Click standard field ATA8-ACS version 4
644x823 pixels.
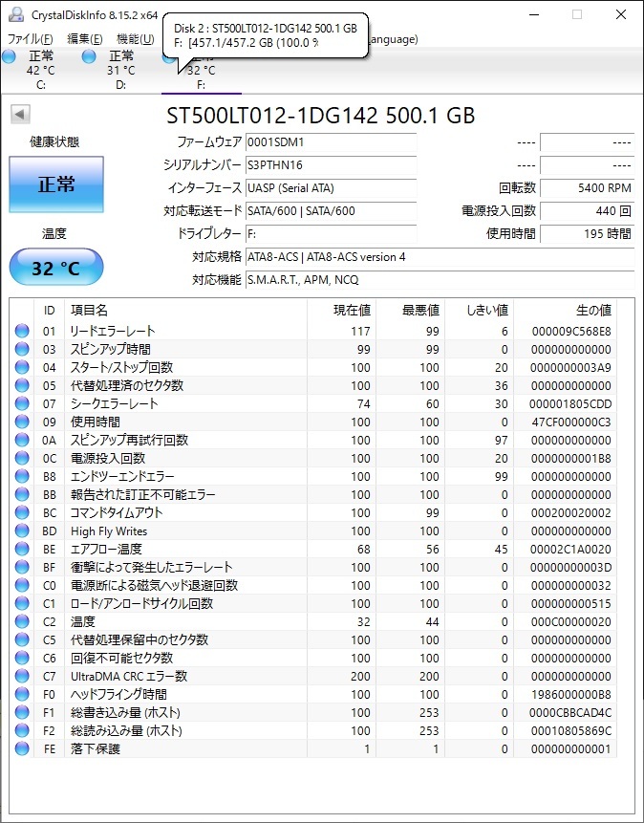440,257
